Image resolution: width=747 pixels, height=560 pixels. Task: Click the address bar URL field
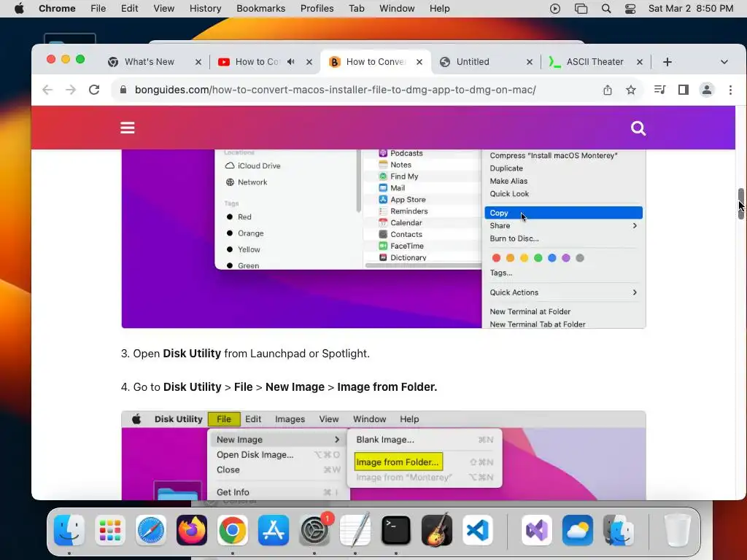(x=336, y=90)
